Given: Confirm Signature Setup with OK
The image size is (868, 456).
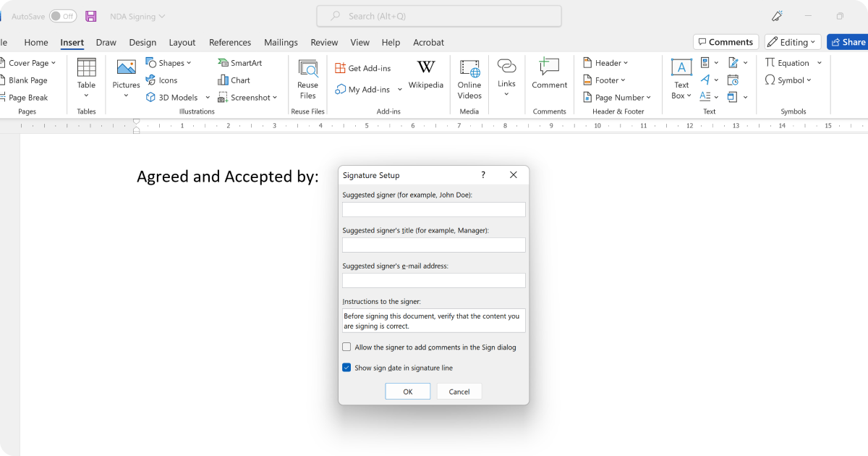Looking at the screenshot, I should tap(408, 392).
